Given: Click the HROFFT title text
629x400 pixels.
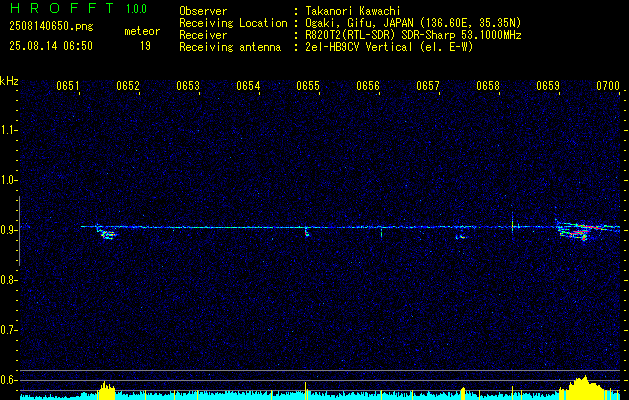Looking at the screenshot, I should coord(62,8).
